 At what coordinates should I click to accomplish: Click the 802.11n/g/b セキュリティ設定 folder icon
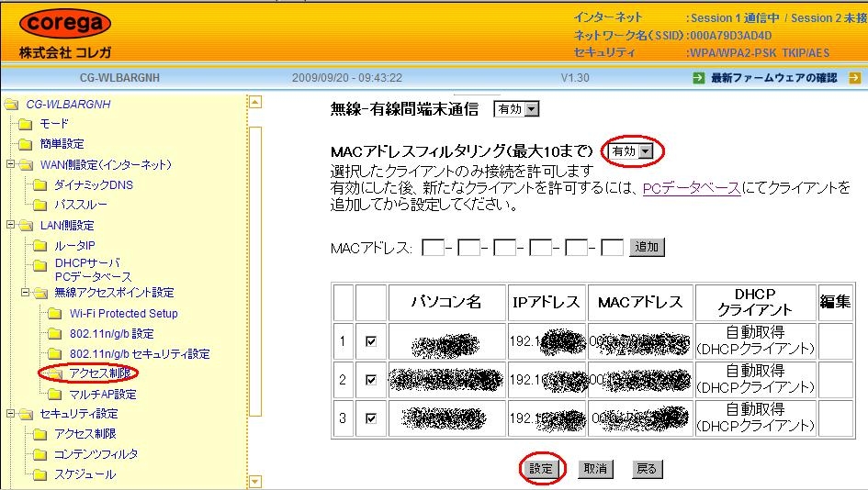coord(54,354)
